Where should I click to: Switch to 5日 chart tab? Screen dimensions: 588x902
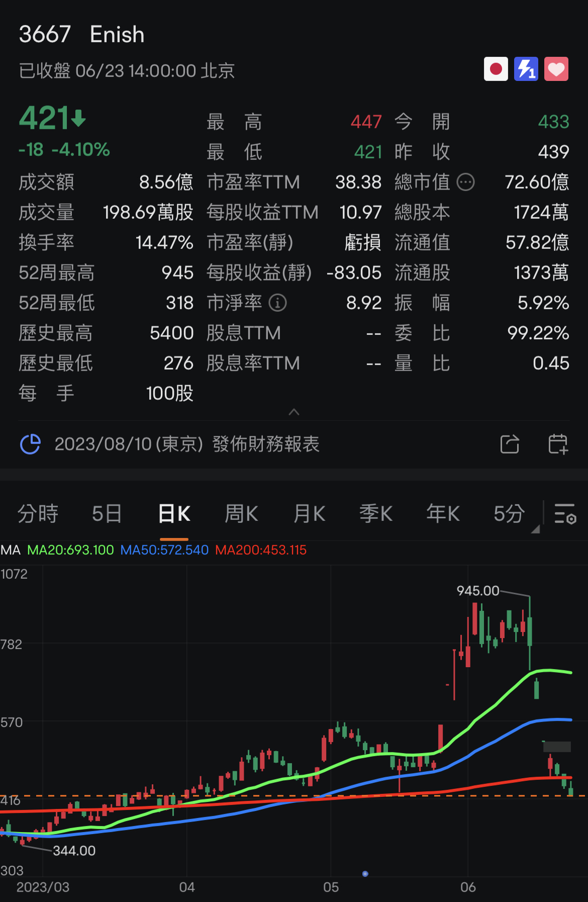(107, 514)
